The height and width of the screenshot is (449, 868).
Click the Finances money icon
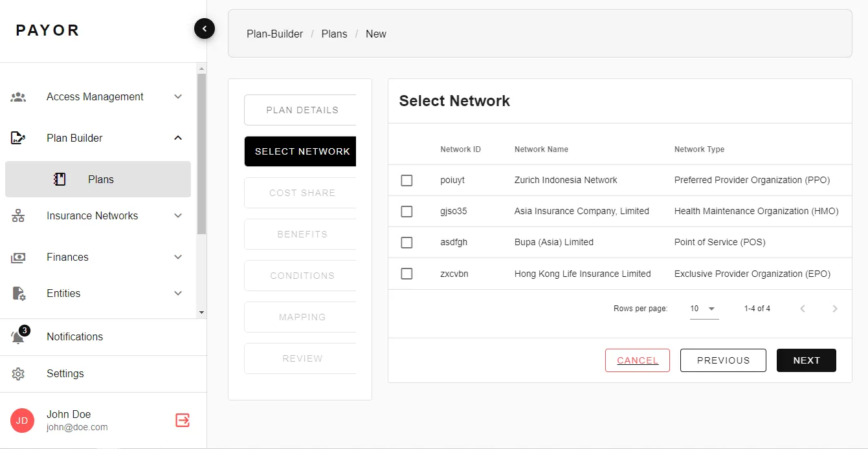(x=18, y=257)
